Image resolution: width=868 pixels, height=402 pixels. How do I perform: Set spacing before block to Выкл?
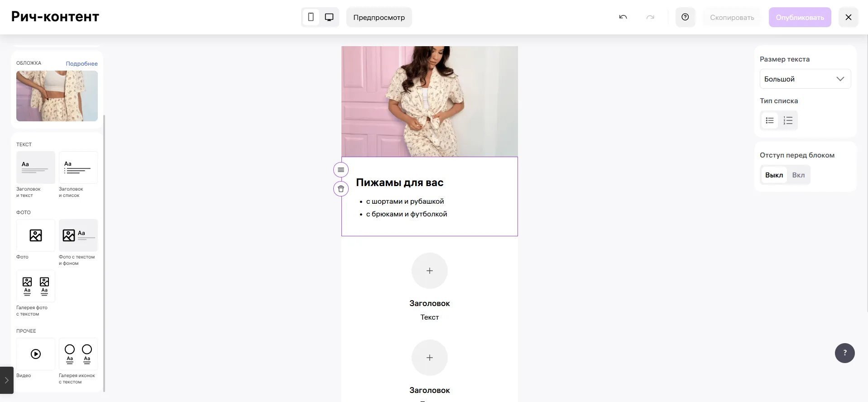pos(774,175)
